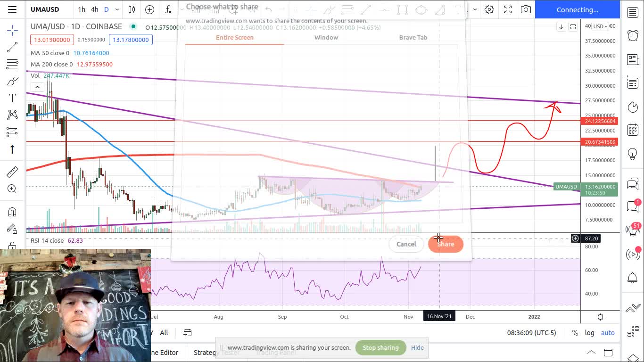The image size is (644, 362).
Task: Toggle percent scale mode
Action: pos(575,333)
